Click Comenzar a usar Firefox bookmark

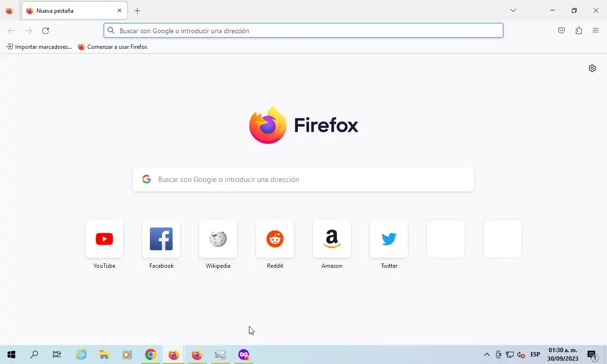[112, 47]
